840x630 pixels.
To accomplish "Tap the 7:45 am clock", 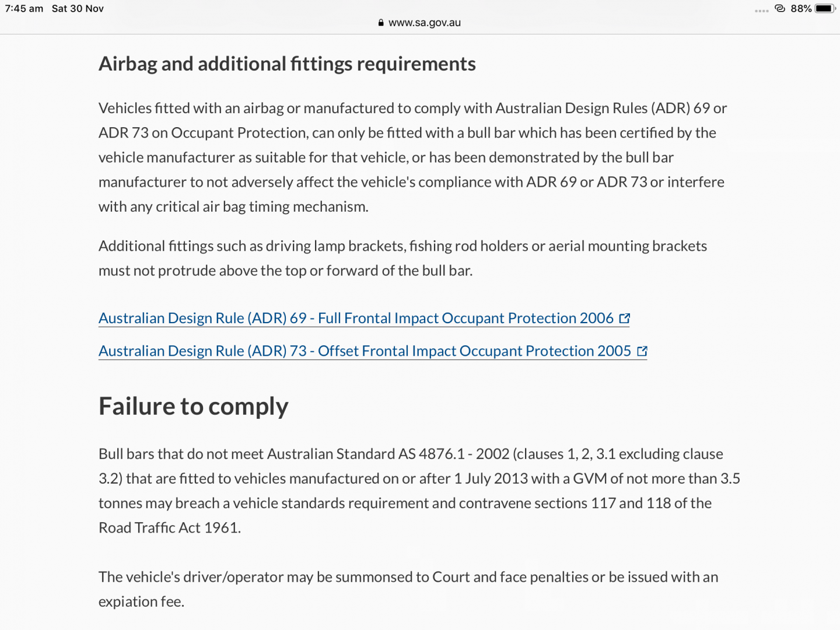I will 24,9.
